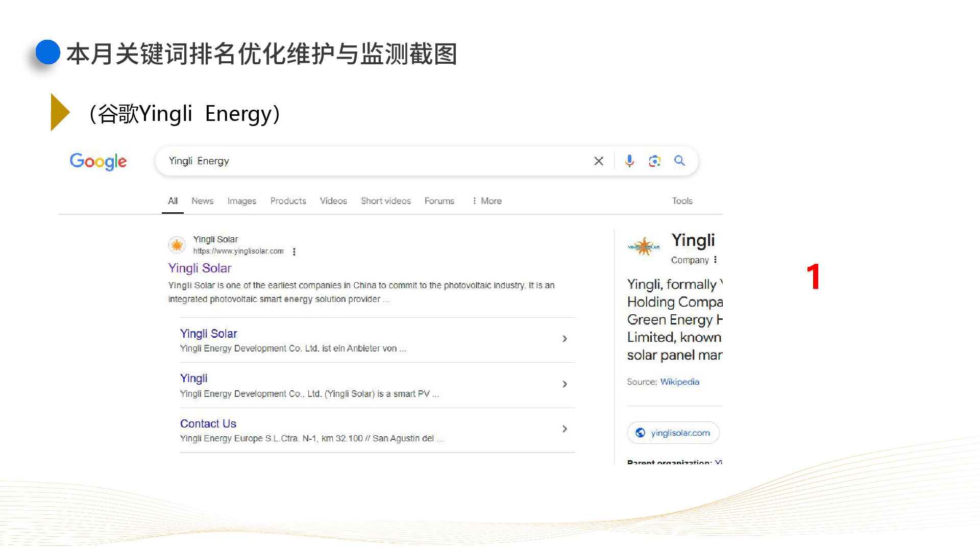The image size is (980, 551).
Task: Click the yinglisolar.com website button
Action: [x=673, y=433]
